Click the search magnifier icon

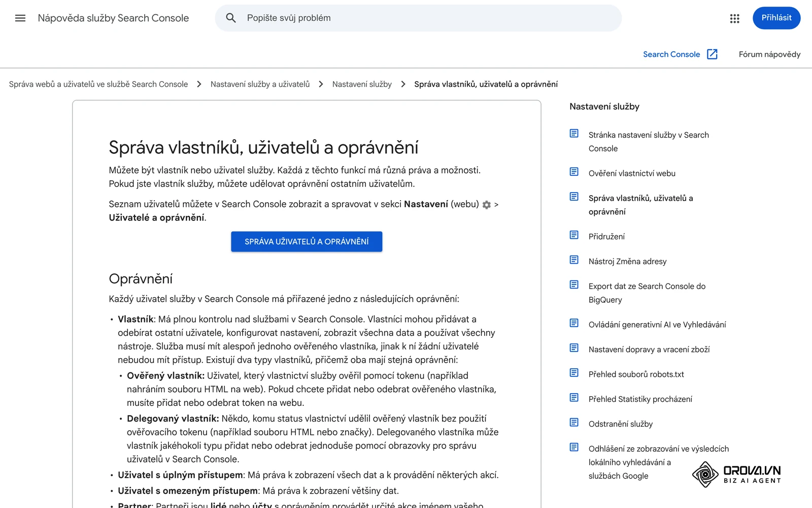[x=231, y=18]
